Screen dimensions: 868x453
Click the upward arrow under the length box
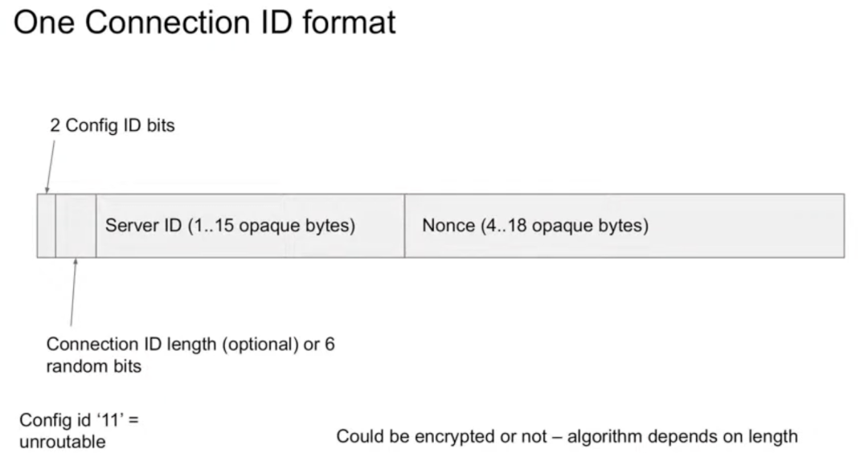click(73, 292)
